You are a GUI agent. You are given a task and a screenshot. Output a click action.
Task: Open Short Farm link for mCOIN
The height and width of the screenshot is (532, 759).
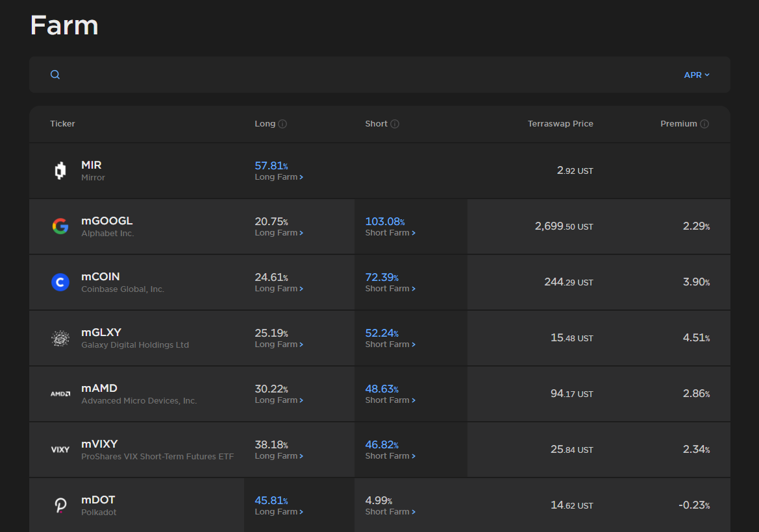click(x=390, y=288)
